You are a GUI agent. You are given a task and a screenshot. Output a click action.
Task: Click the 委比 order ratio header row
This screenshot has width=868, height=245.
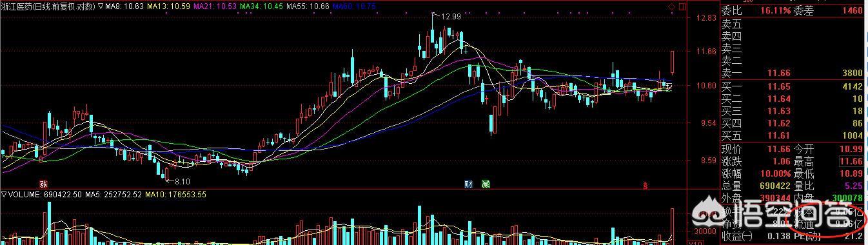[x=793, y=10]
